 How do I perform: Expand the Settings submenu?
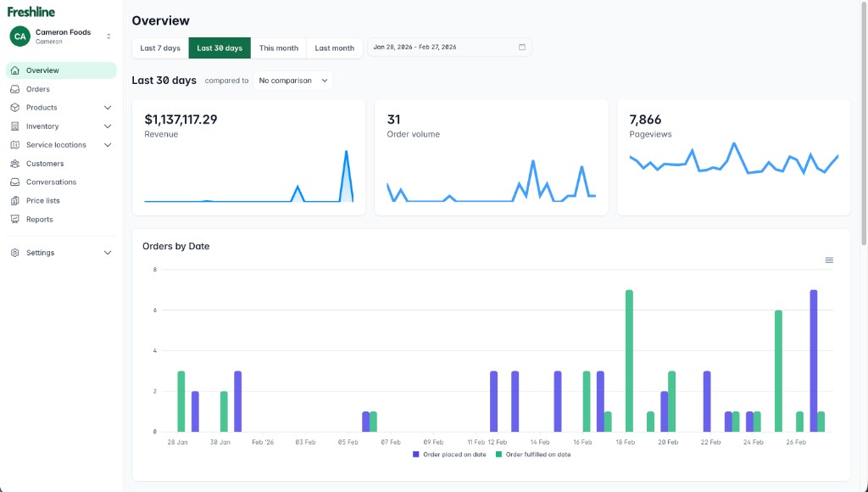point(107,252)
